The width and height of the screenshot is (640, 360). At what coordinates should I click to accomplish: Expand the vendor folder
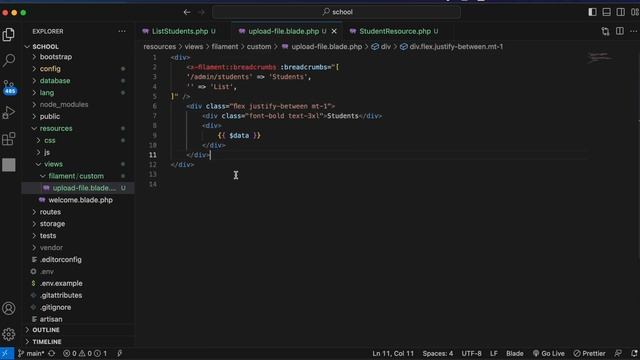tap(78, 247)
